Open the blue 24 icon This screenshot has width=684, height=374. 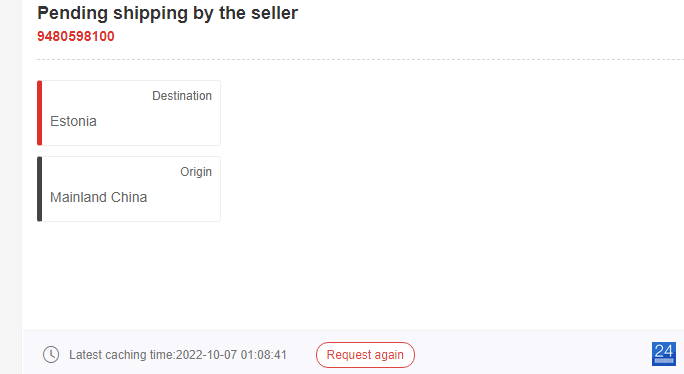pyautogui.click(x=664, y=353)
